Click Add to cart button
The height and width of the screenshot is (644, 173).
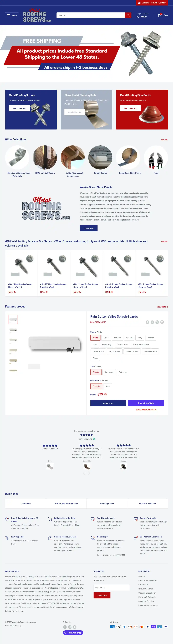pos(108,403)
